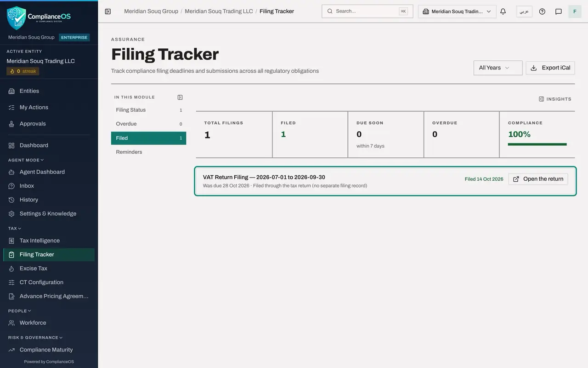
Task: Open the help question mark icon
Action: [x=542, y=11]
